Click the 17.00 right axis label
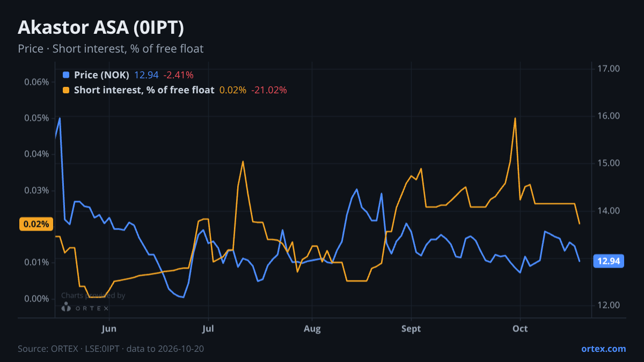Image resolution: width=644 pixels, height=362 pixels. [x=608, y=69]
